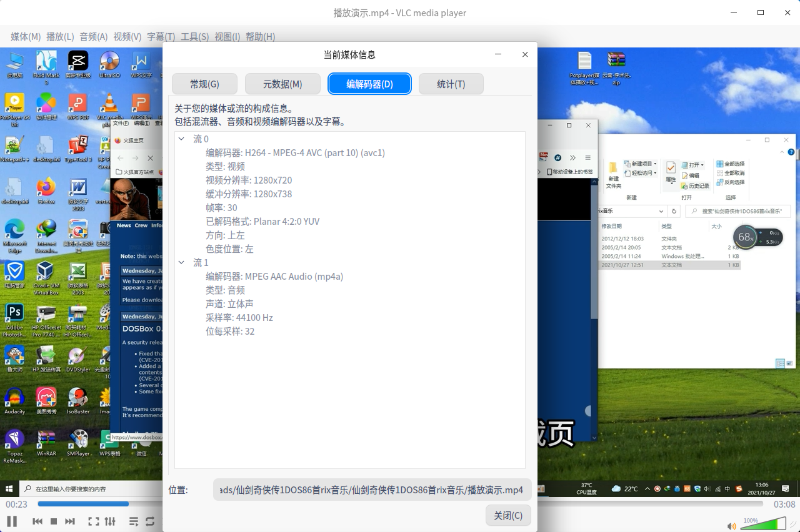Select the 流 0 stream row
Screen dimensions: 800x532
click(x=350, y=139)
